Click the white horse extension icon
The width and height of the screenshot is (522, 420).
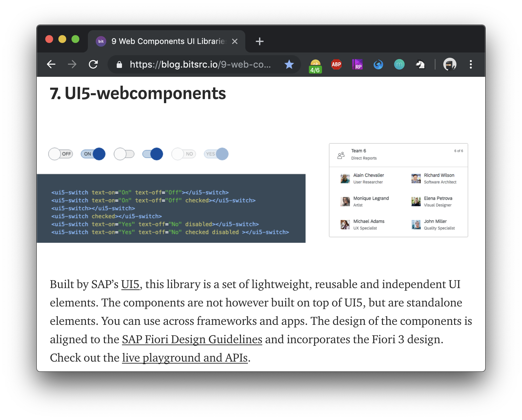(x=420, y=64)
